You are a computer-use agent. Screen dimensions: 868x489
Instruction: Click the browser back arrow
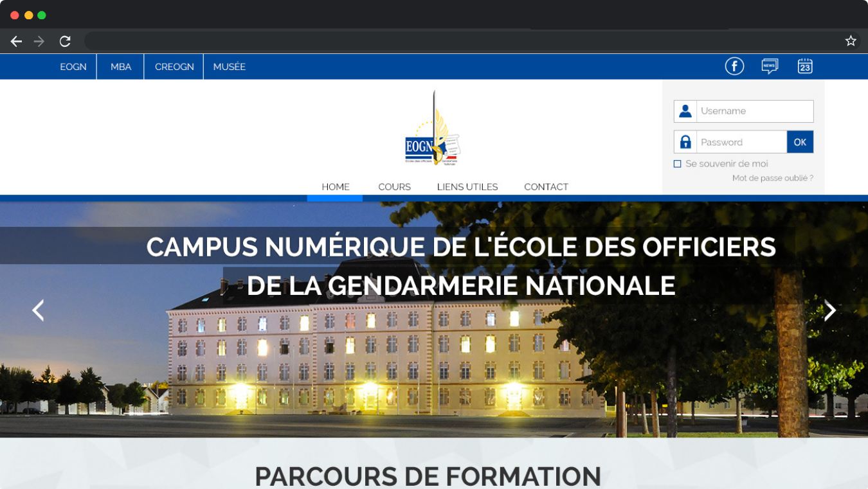click(x=16, y=41)
